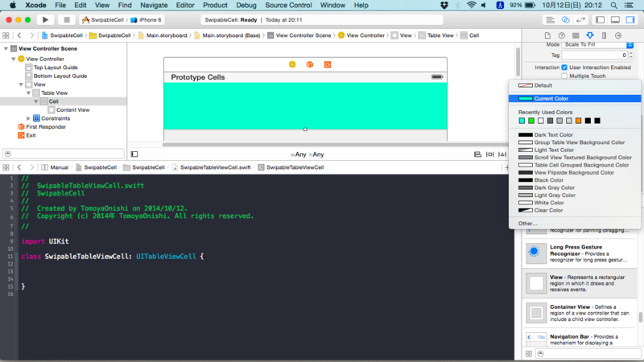Open the Quick Help inspector
This screenshot has width=644, height=362.
(561, 35)
